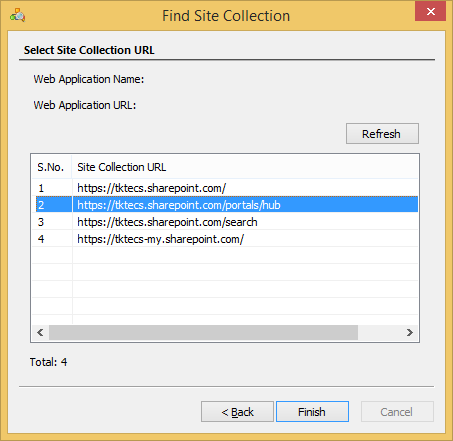This screenshot has width=453, height=441.
Task: Click the Cancel button
Action: click(397, 412)
